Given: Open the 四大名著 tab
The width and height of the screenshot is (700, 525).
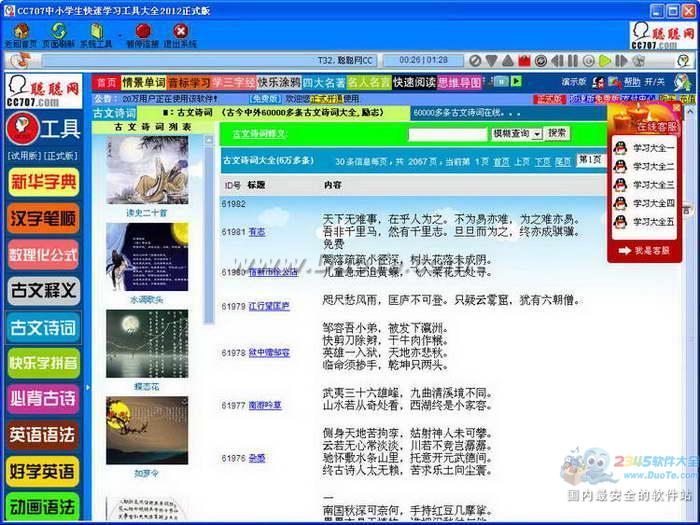Looking at the screenshot, I should point(324,82).
